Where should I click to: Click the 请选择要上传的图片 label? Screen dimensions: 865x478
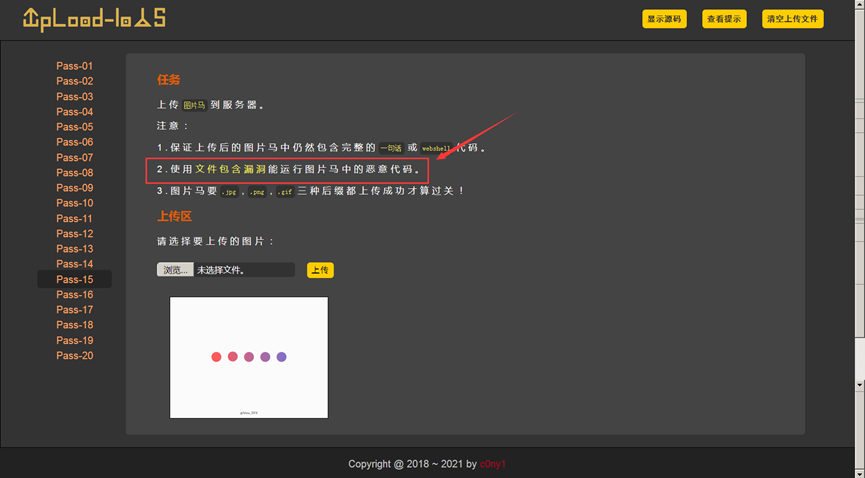coord(216,242)
